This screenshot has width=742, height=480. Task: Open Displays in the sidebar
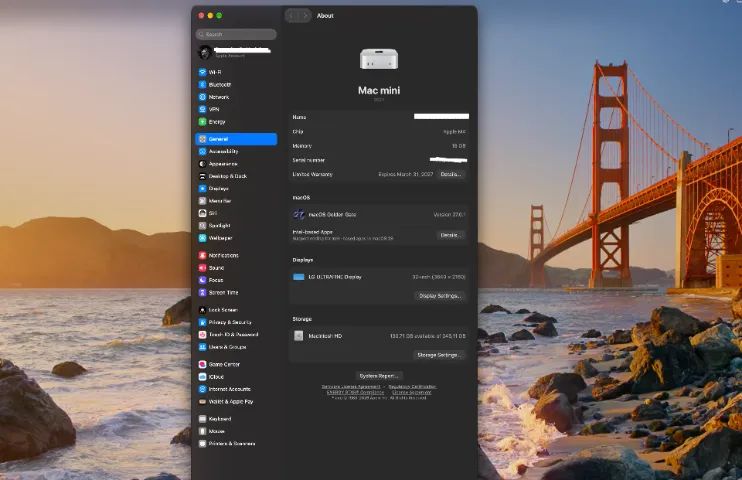coord(236,188)
